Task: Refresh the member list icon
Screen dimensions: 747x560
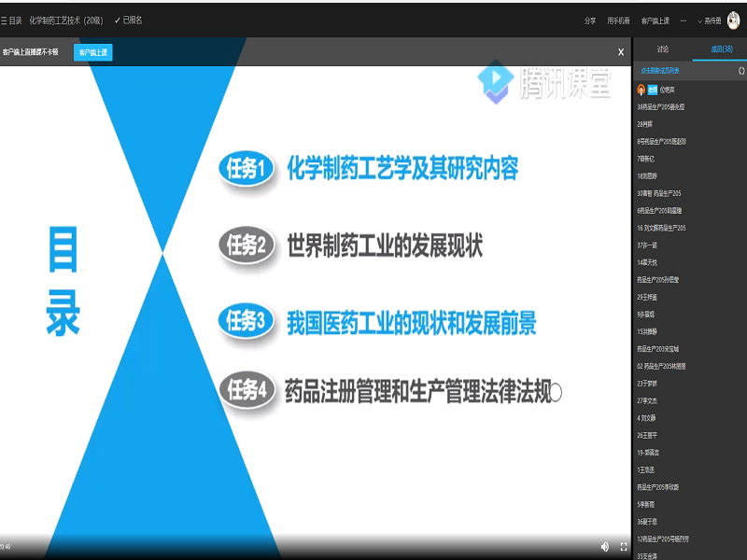Action: tap(740, 70)
